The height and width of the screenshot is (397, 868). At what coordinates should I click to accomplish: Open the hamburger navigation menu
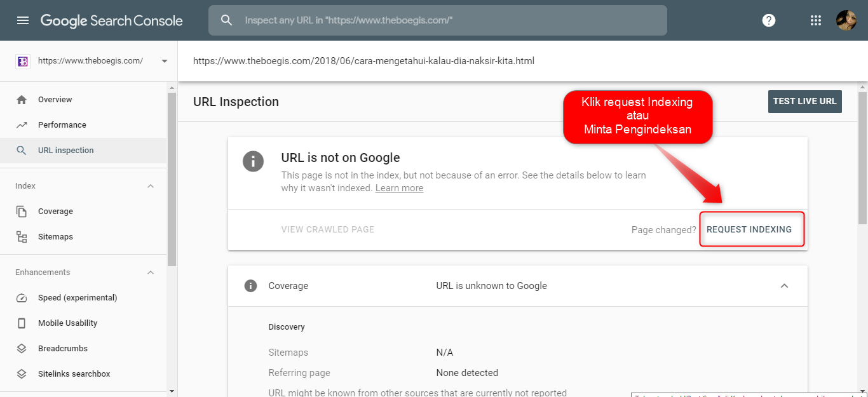point(24,20)
